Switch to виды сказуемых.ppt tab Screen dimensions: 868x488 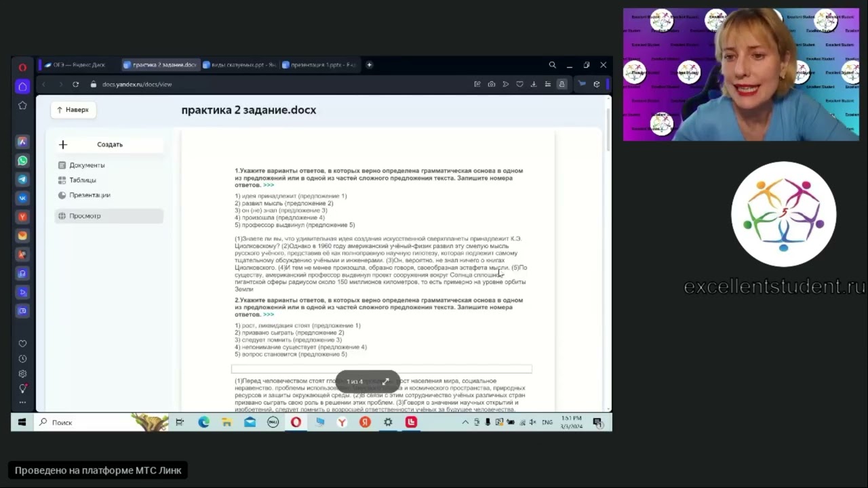click(x=239, y=65)
